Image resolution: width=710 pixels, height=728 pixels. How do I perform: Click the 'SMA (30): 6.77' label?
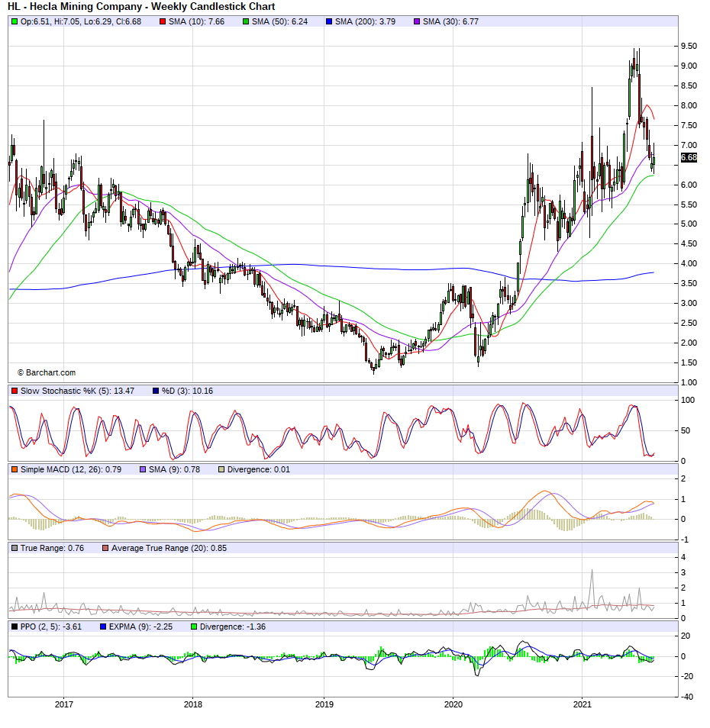pos(450,21)
